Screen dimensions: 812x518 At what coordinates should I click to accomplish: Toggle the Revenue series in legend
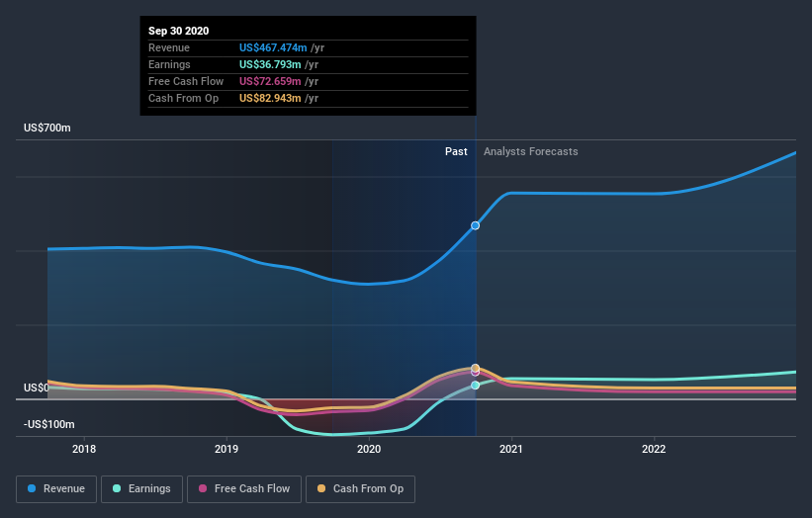(56, 489)
